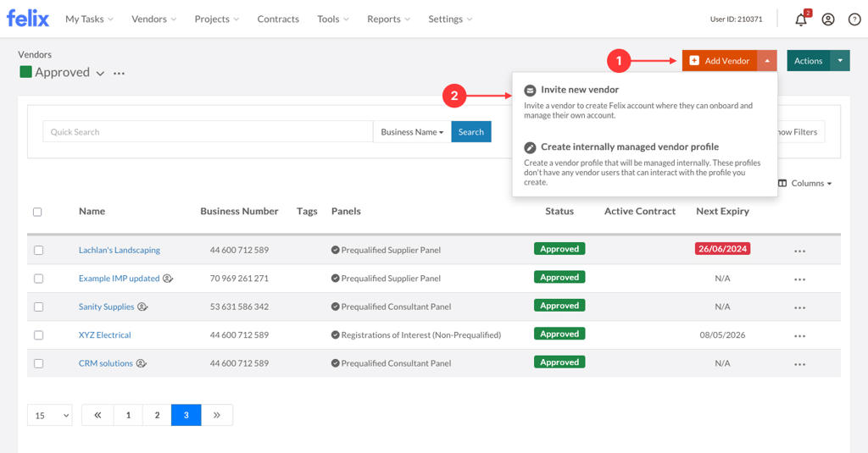Click pencil icon for internally managed profile
Image resolution: width=868 pixels, height=453 pixels.
pos(530,147)
